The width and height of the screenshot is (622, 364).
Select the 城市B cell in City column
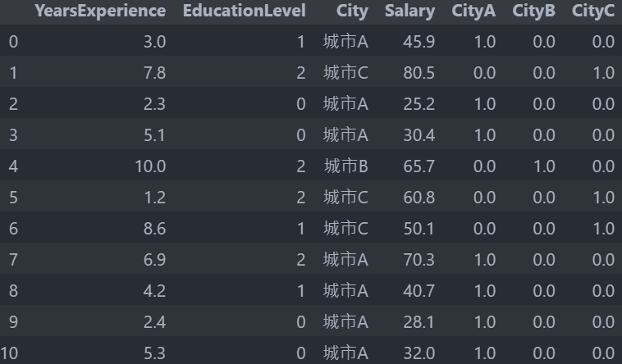pyautogui.click(x=346, y=166)
